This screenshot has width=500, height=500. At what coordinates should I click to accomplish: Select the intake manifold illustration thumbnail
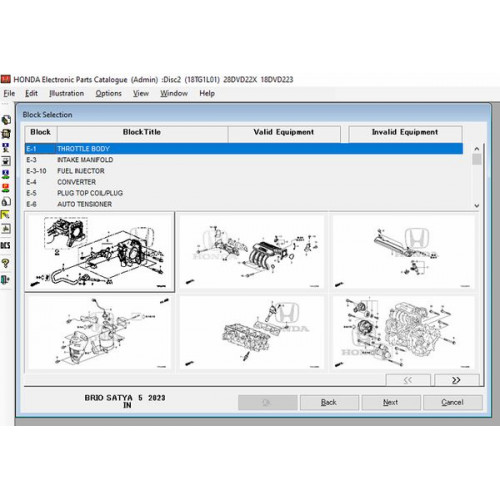pos(252,252)
